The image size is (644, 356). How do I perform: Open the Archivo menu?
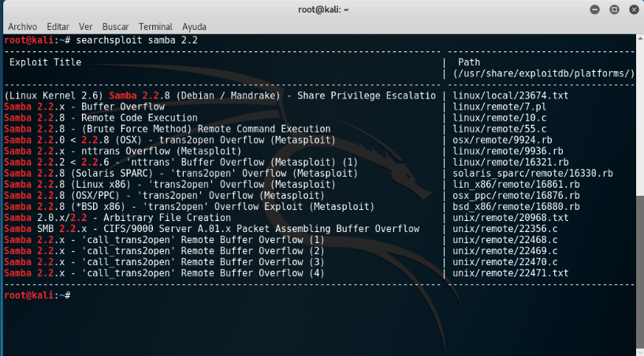[x=23, y=27]
